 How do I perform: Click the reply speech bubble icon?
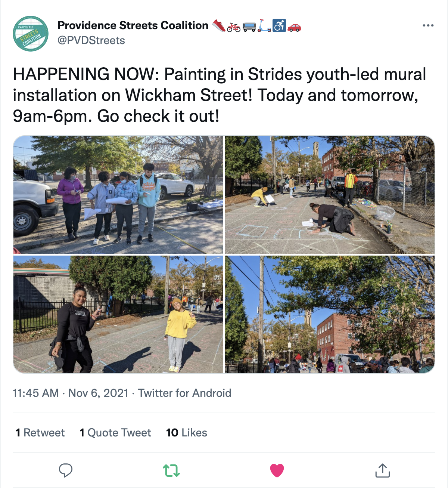[x=66, y=470]
